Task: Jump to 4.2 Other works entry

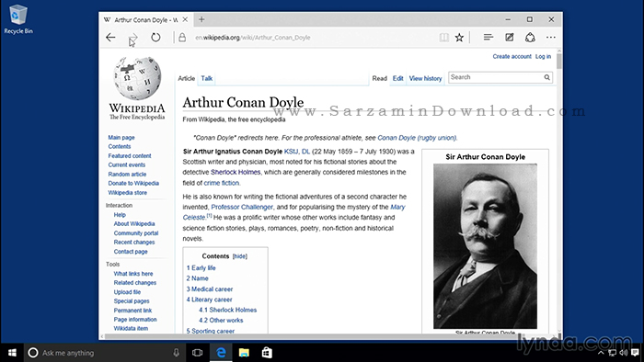Action: click(x=221, y=320)
